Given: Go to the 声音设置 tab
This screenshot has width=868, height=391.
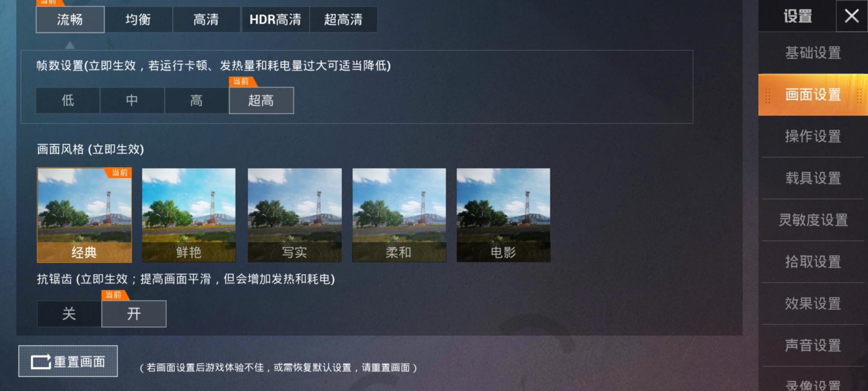Looking at the screenshot, I should pyautogui.click(x=813, y=345).
